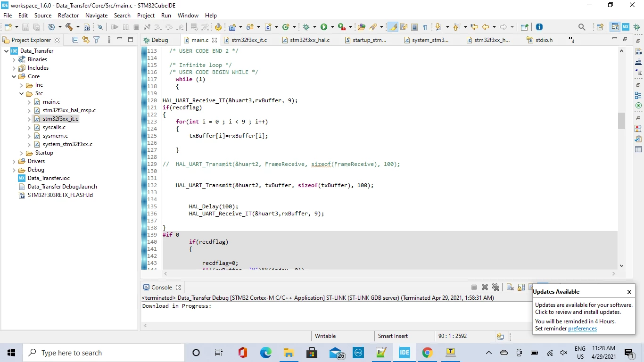Click the External Tools run icon
The height and width of the screenshot is (362, 644).
point(341,27)
